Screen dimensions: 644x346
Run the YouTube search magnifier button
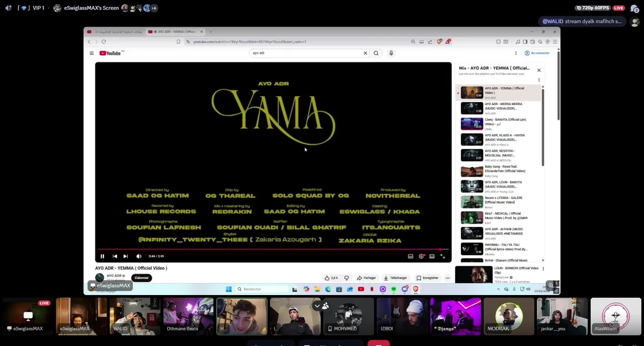(376, 53)
